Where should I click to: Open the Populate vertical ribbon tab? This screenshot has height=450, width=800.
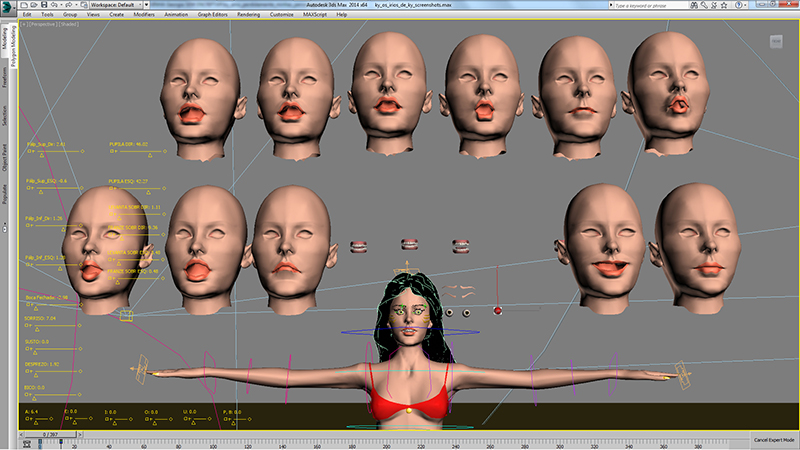(x=5, y=193)
